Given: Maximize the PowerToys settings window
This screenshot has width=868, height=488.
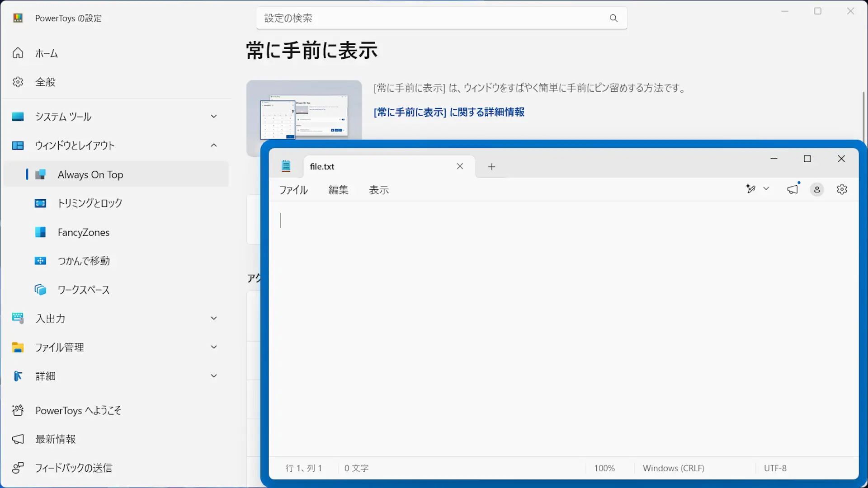Looking at the screenshot, I should 818,11.
